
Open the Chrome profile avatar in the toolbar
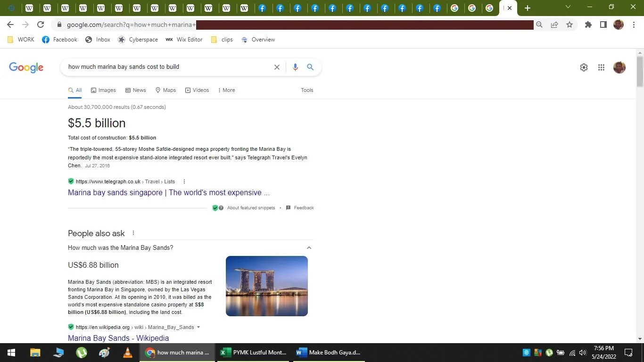pyautogui.click(x=619, y=25)
